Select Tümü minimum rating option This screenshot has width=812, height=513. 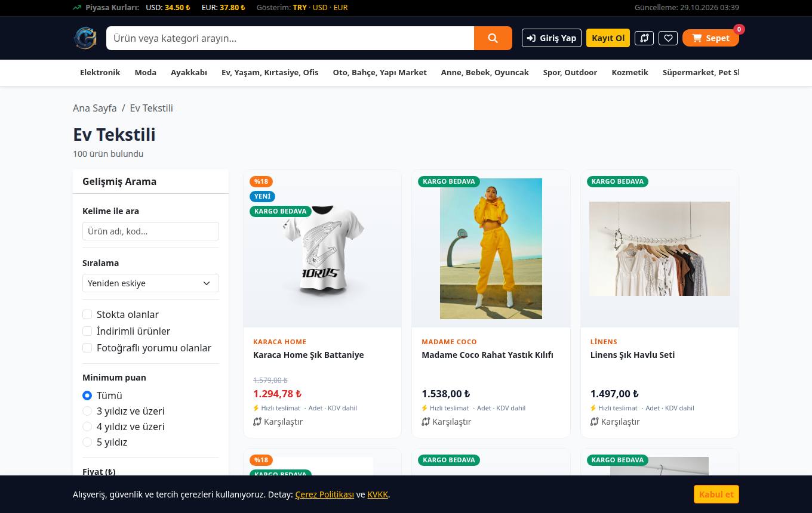click(87, 395)
